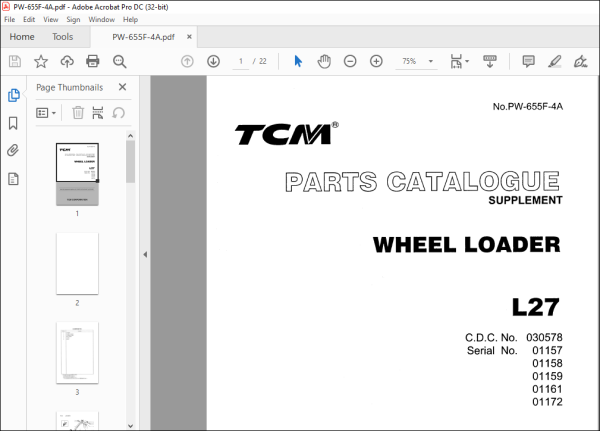Click the scrolling mode icon

pos(490,61)
